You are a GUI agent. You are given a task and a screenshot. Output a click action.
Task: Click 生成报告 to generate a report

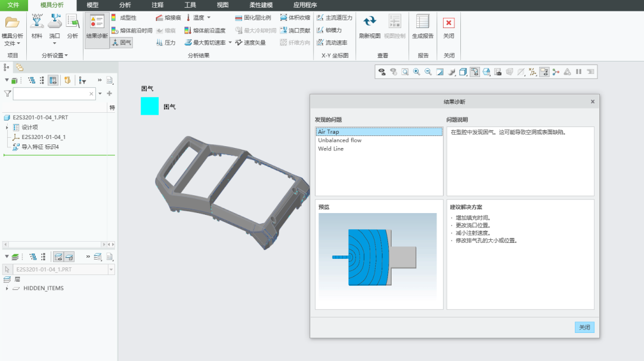click(423, 26)
